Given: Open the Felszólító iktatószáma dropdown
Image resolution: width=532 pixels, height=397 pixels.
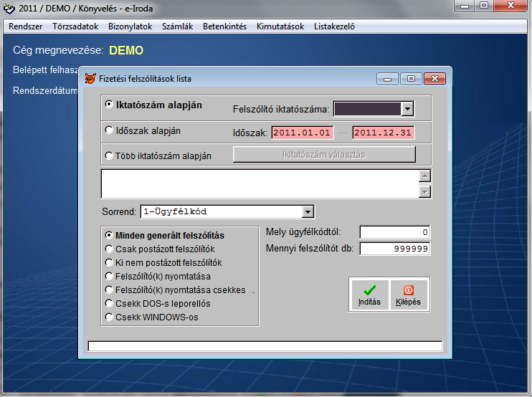Looking at the screenshot, I should [407, 109].
